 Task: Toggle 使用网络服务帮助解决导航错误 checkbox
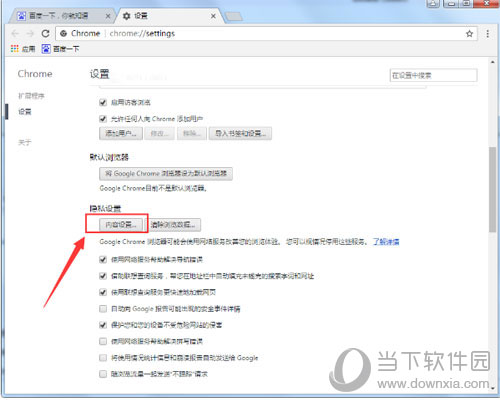(x=103, y=259)
